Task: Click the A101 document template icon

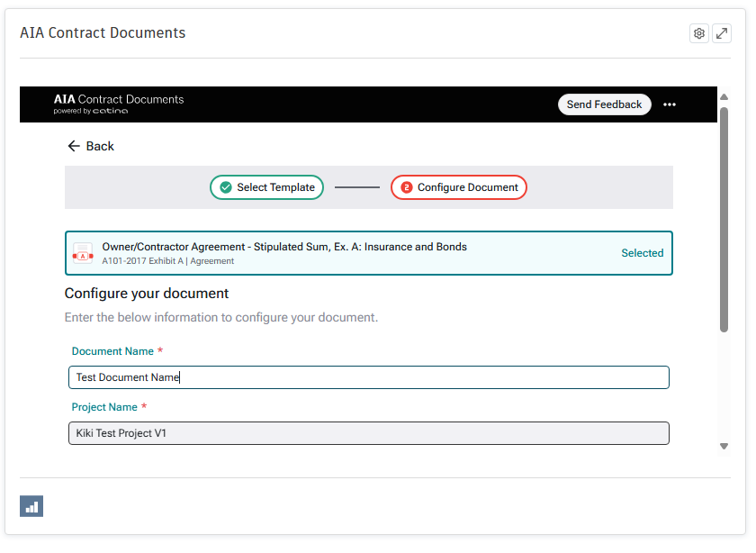Action: pos(83,253)
